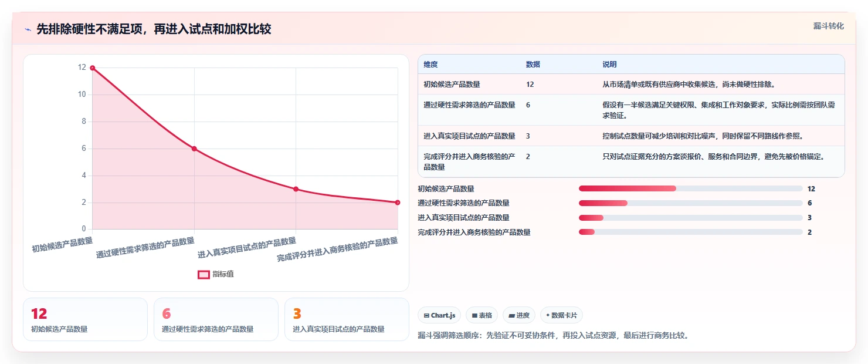Click the 漏斗转化 tag in the header
This screenshot has height=364, width=868.
pos(829,26)
